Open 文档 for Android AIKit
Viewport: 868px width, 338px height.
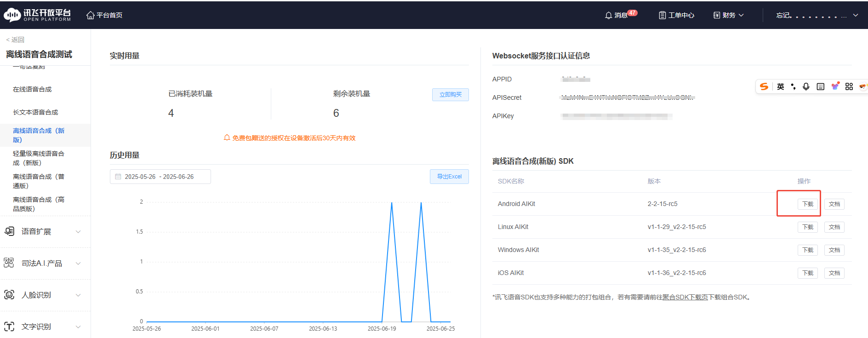click(x=834, y=204)
